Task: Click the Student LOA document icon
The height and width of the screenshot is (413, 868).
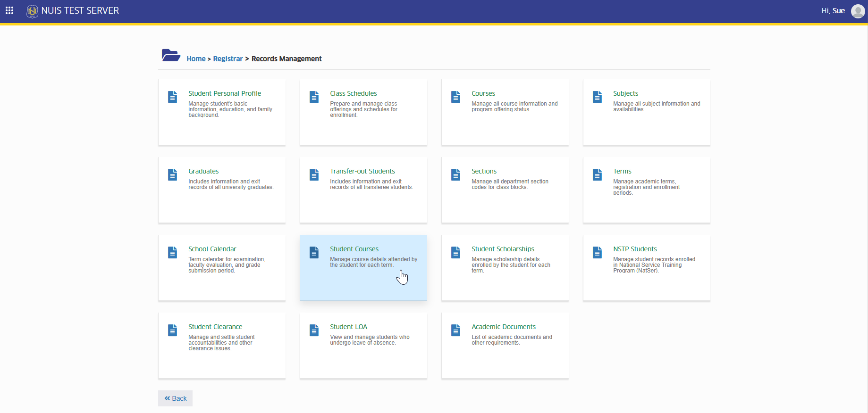Action: click(314, 330)
